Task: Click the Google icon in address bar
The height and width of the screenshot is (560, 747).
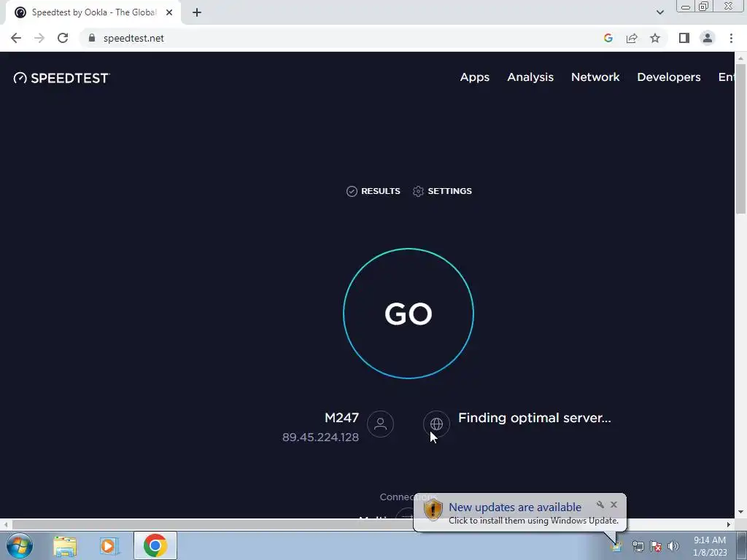Action: click(608, 38)
